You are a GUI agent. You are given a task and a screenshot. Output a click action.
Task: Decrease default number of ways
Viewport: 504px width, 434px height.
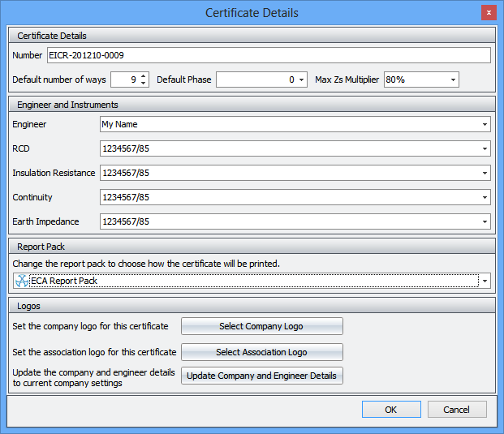pyautogui.click(x=144, y=83)
